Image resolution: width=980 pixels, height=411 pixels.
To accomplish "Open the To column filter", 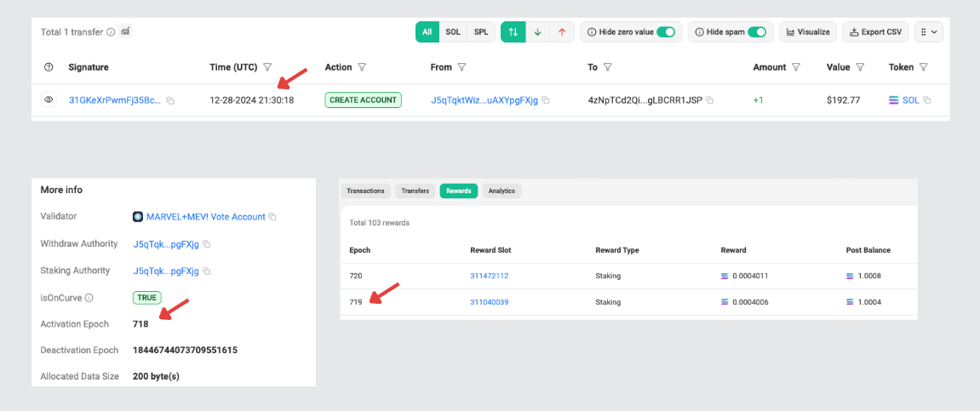I will point(607,67).
